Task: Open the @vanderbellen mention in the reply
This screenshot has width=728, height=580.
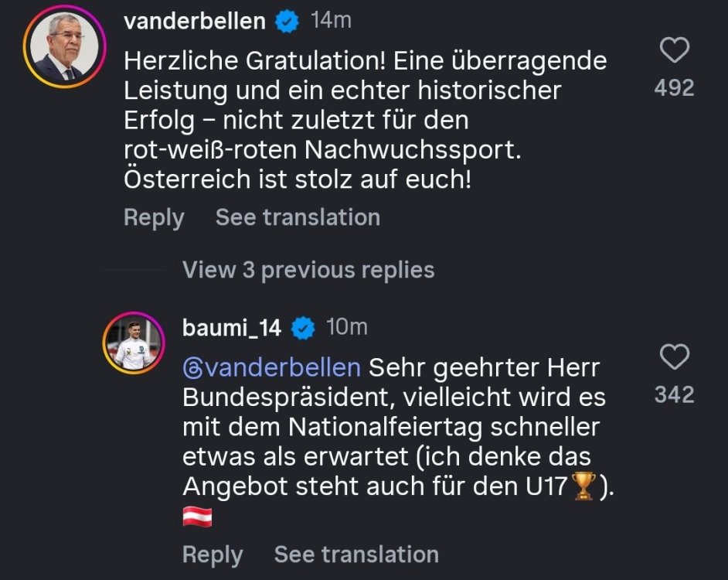Action: coord(271,367)
